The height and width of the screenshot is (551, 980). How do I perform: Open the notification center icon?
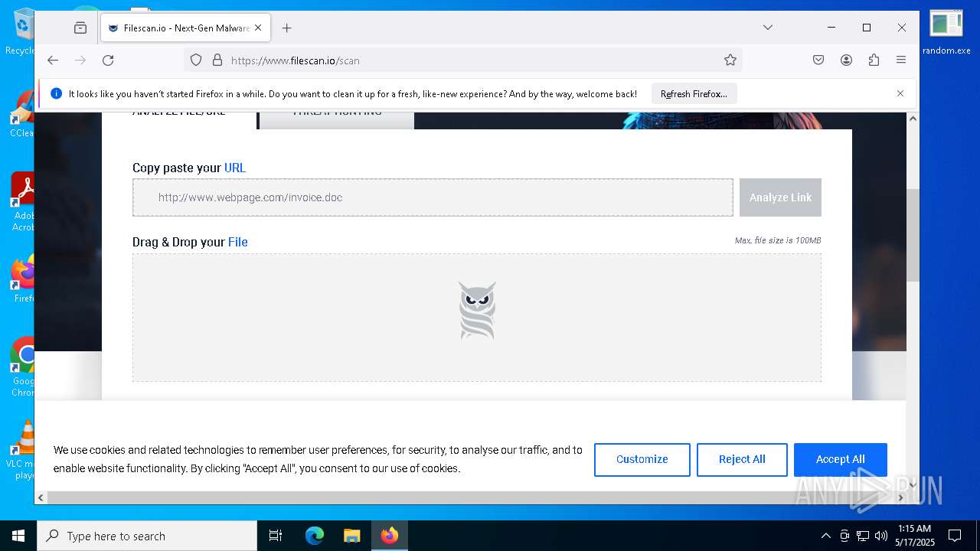955,536
